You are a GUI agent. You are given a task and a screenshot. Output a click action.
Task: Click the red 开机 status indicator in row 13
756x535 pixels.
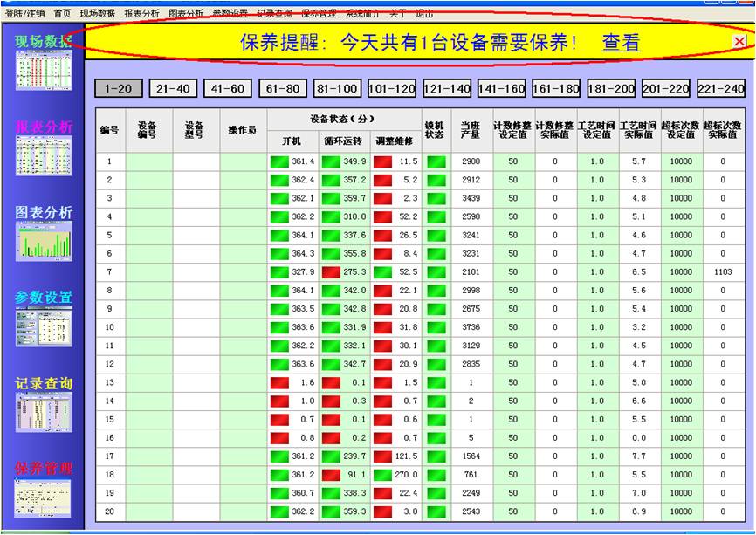[x=279, y=382]
